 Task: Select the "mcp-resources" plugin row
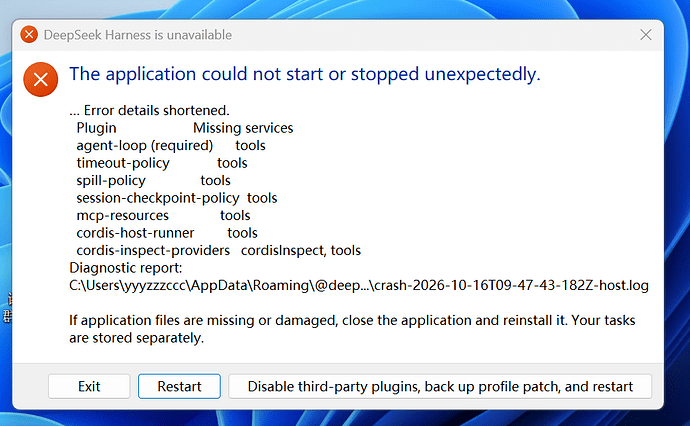pos(163,216)
